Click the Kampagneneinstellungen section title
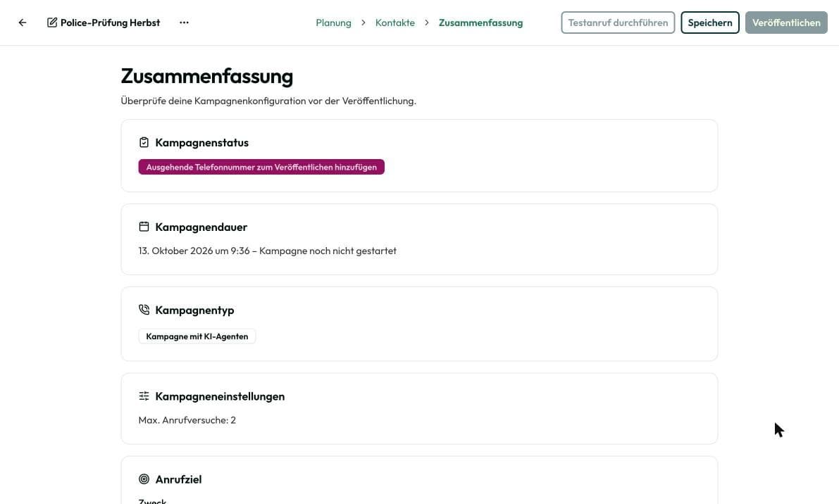 220,396
